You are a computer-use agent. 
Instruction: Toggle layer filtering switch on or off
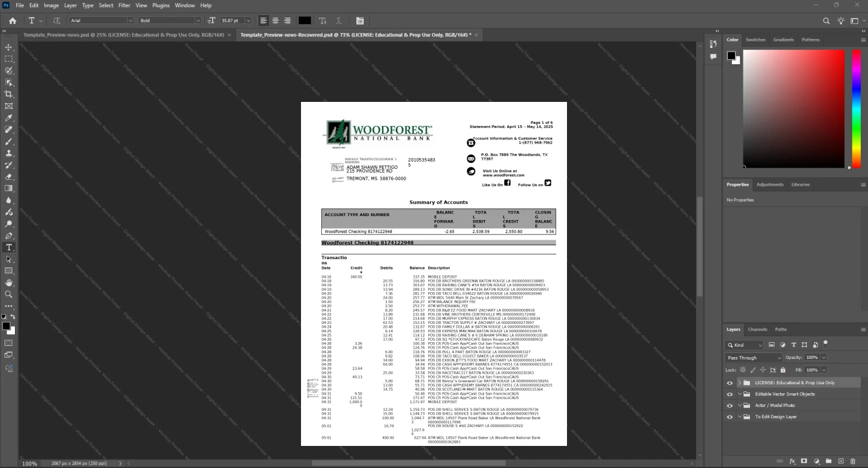point(825,343)
